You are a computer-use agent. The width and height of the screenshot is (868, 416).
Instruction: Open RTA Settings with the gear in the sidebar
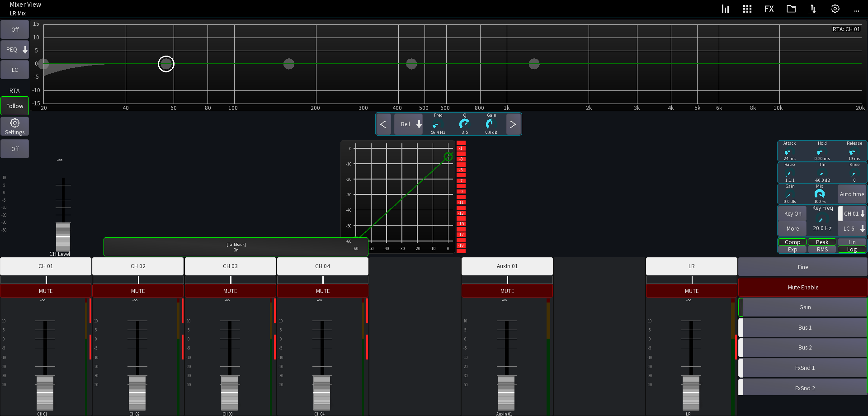(14, 126)
